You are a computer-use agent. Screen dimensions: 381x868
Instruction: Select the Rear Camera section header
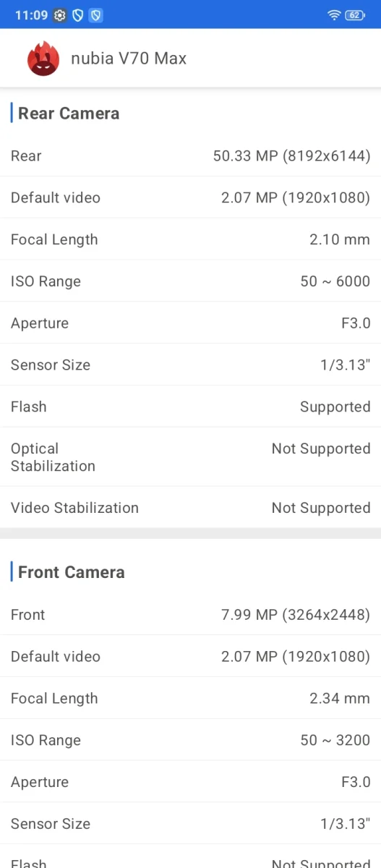(x=69, y=114)
